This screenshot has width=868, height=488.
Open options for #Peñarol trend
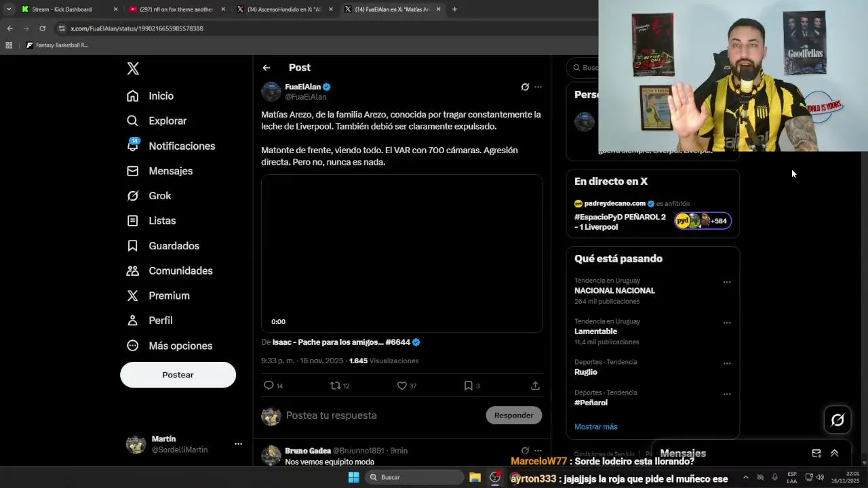(727, 394)
